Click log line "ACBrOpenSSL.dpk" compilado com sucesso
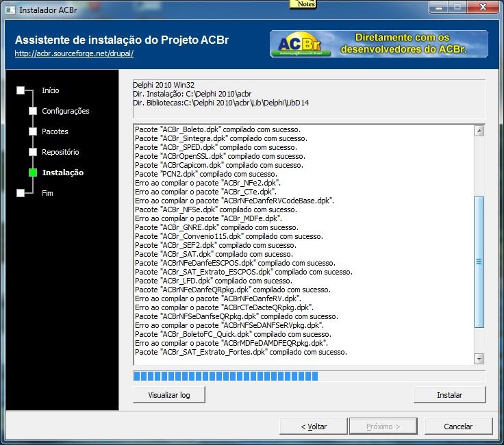The height and width of the screenshot is (445, 504). (x=220, y=156)
